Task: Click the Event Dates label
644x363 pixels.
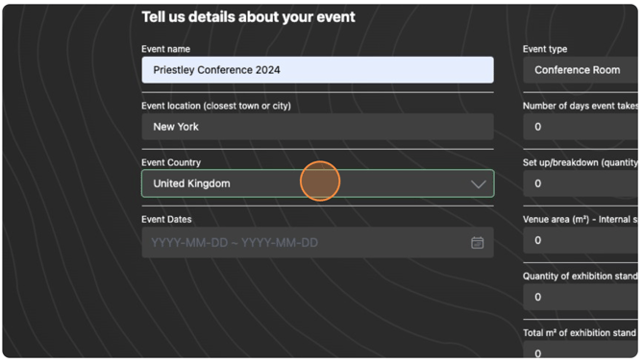Action: pyautogui.click(x=166, y=220)
